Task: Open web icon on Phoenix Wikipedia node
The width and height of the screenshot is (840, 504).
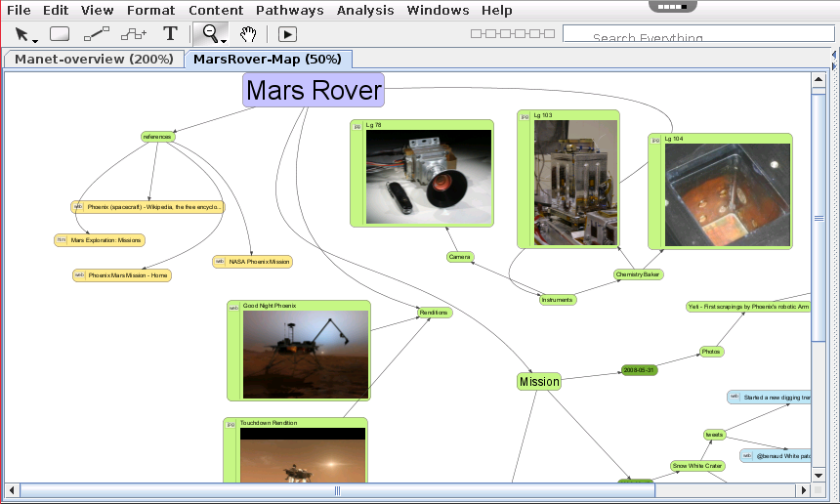Action: (x=78, y=207)
